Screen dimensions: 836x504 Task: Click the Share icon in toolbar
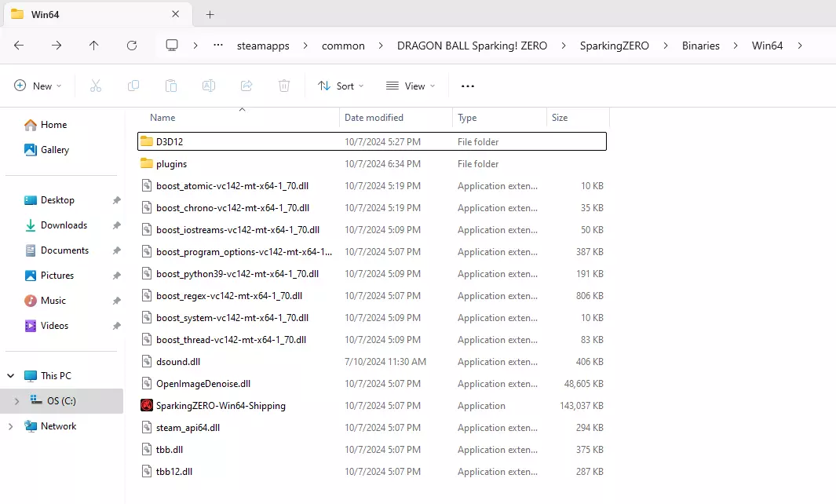(x=246, y=86)
